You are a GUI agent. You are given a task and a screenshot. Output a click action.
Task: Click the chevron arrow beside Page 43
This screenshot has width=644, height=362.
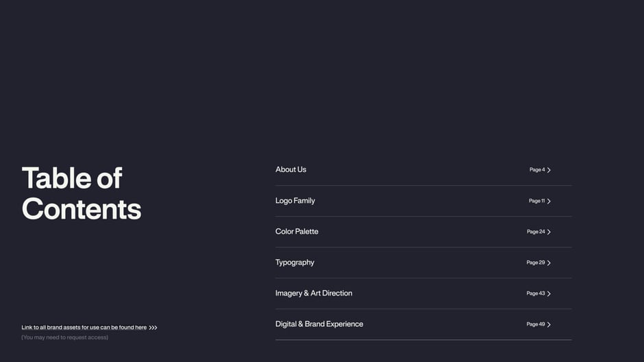point(549,294)
